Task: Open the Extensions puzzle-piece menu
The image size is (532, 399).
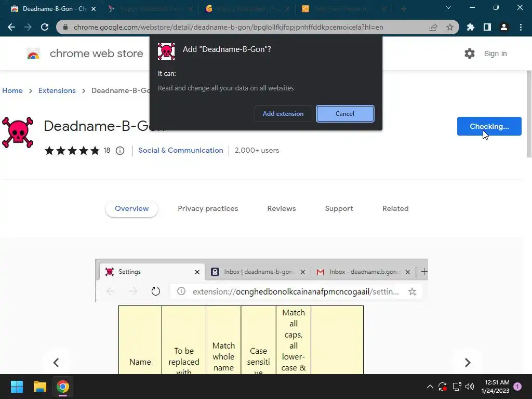Action: point(470,27)
